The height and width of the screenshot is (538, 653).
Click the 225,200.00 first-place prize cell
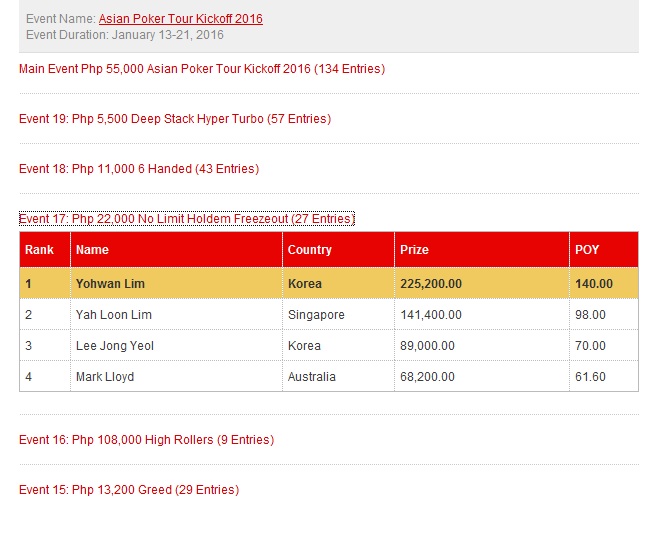(431, 284)
